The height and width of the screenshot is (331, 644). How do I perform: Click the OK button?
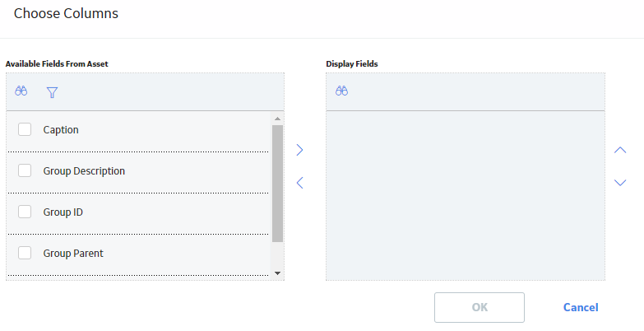click(480, 307)
